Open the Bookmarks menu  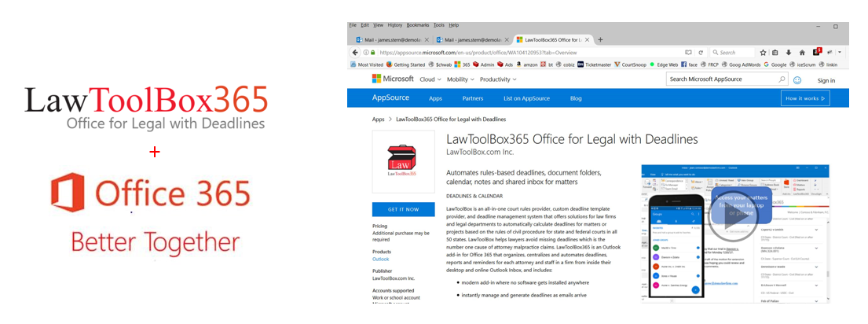tap(418, 25)
